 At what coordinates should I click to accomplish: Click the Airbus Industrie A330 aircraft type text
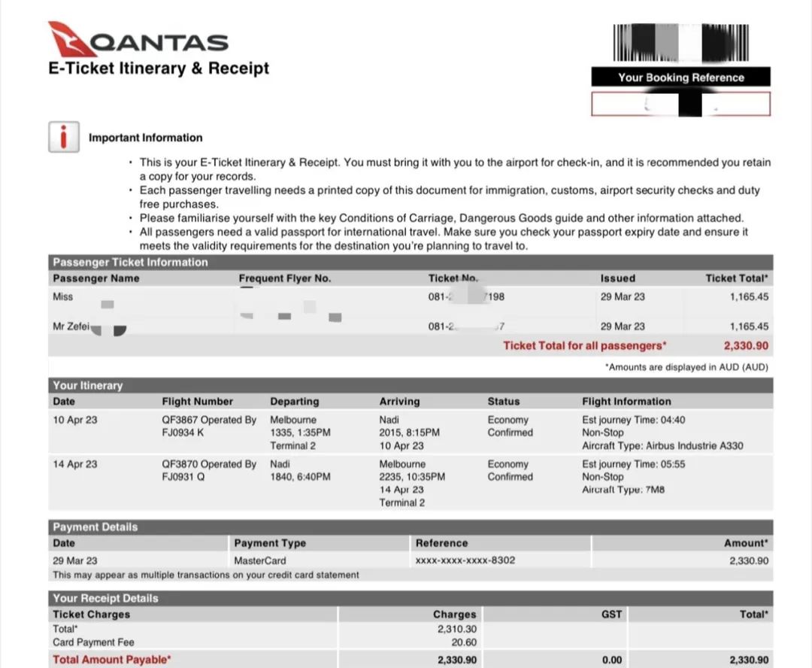pos(662,445)
